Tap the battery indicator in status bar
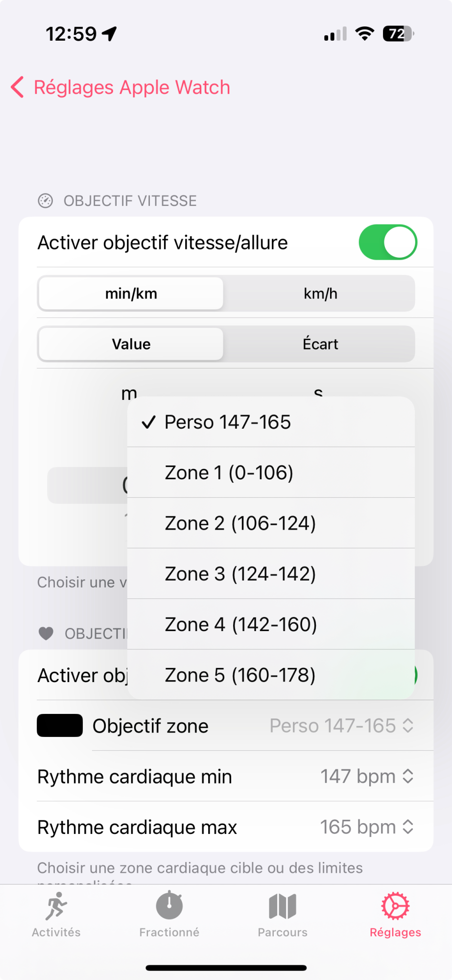This screenshot has height=980, width=452. [398, 34]
